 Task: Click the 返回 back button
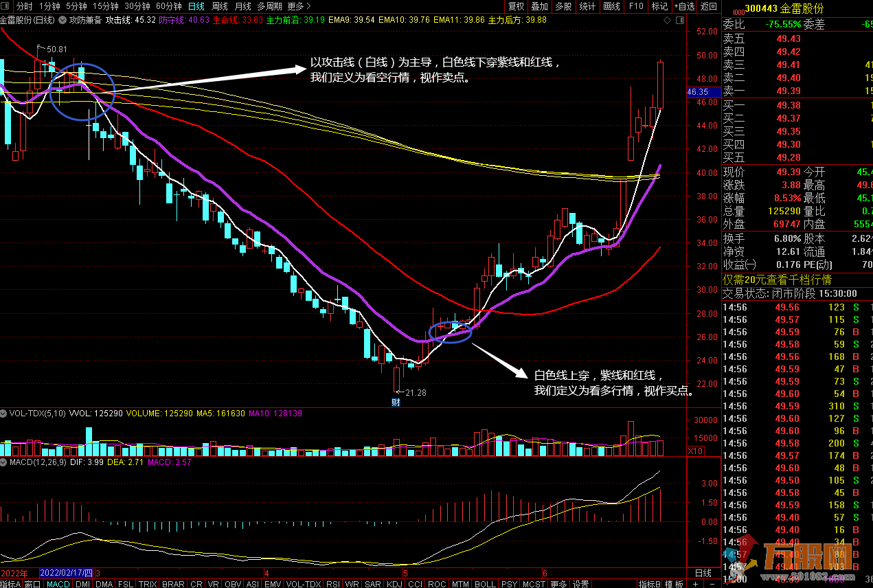click(x=708, y=6)
